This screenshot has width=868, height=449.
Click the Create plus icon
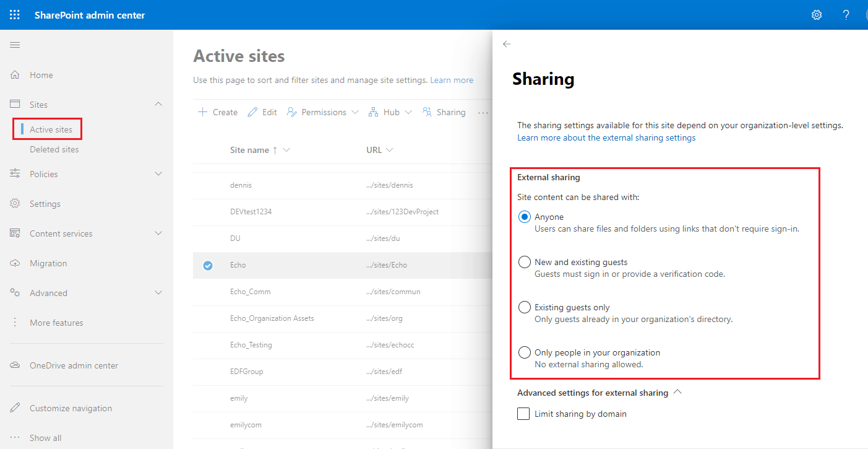202,112
